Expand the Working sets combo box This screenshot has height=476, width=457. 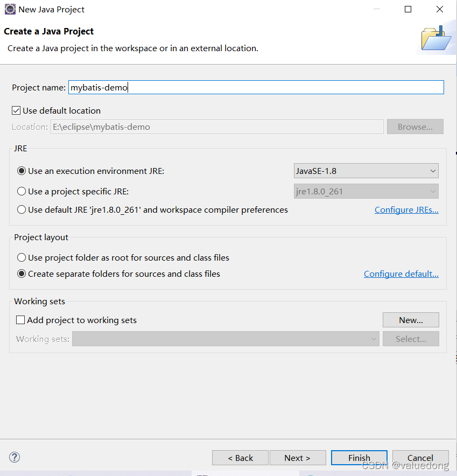point(226,339)
